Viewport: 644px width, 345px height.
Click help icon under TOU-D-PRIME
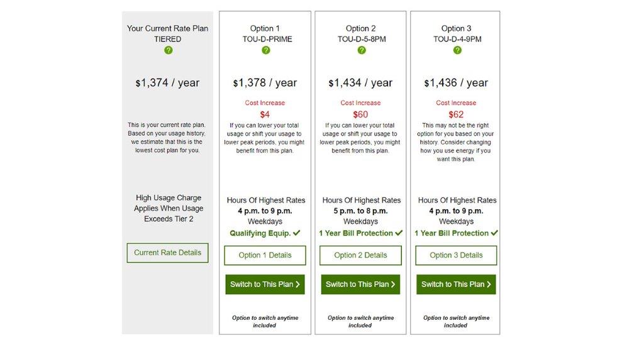tap(265, 50)
